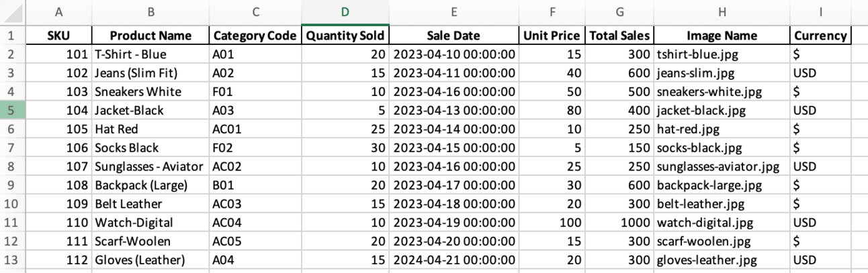Select the SKU 104 cell

(x=58, y=110)
